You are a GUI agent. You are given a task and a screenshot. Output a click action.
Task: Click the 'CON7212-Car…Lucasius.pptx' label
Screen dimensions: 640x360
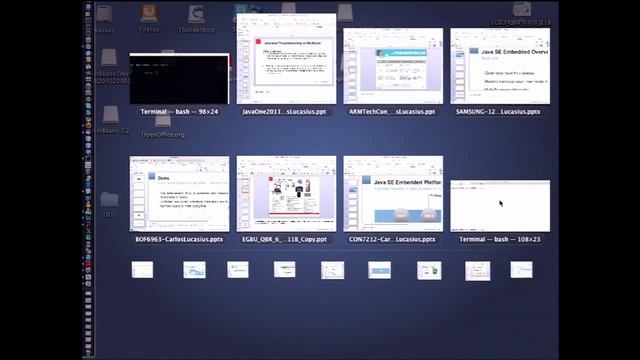pos(392,239)
